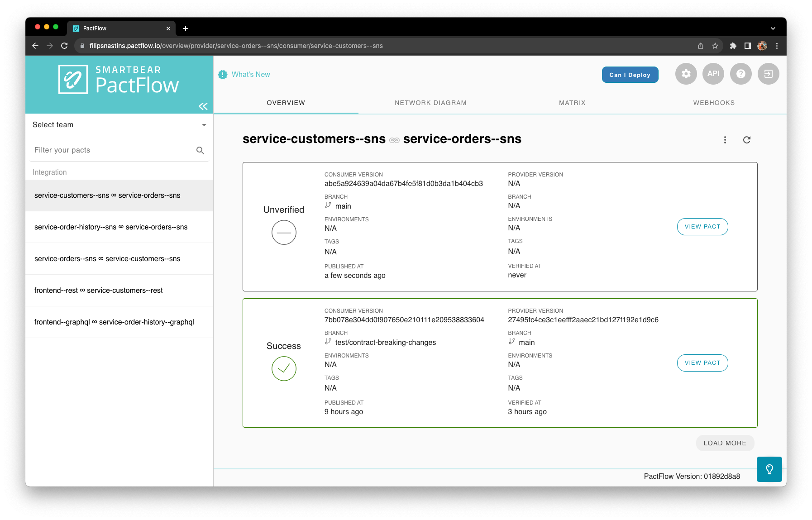Click the Unverified status circle icon
This screenshot has height=520, width=812.
click(x=284, y=233)
